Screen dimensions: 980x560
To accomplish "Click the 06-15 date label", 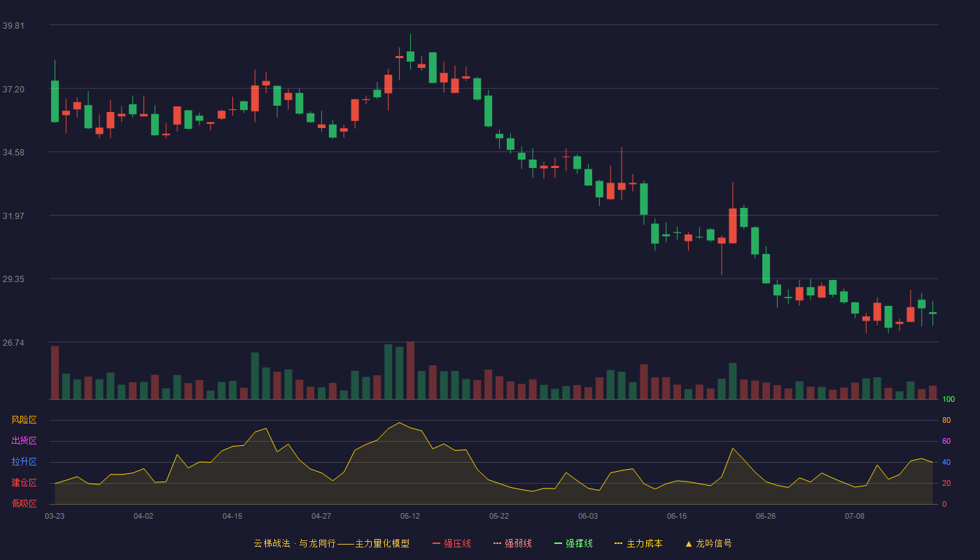I will click(677, 516).
